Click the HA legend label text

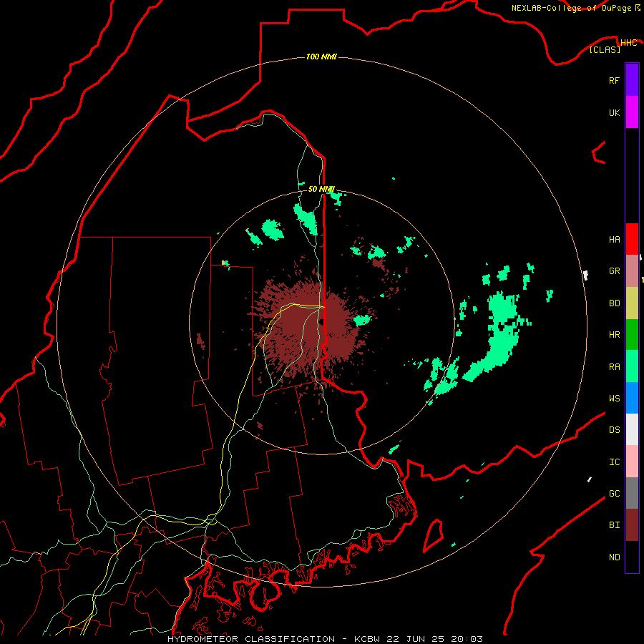tap(614, 240)
